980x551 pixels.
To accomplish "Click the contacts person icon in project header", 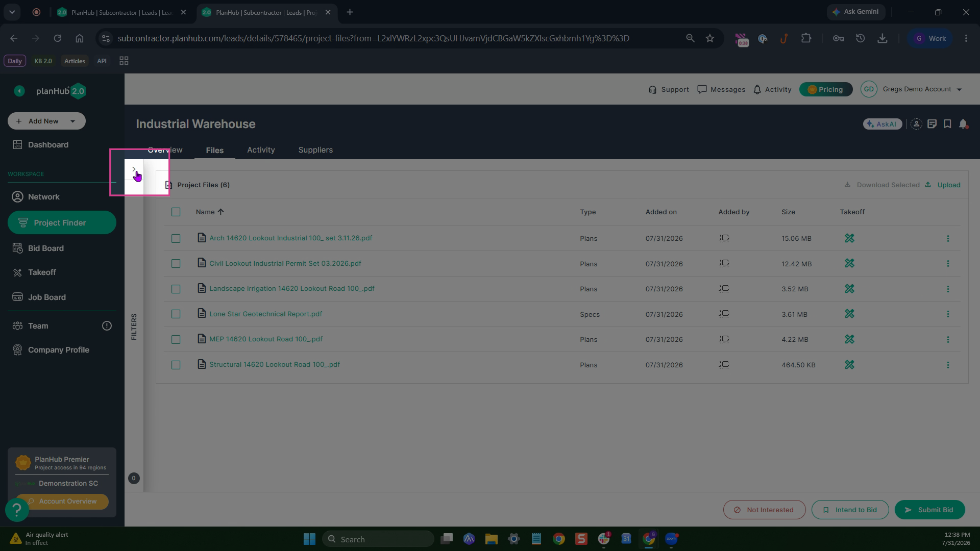I will 916,124.
